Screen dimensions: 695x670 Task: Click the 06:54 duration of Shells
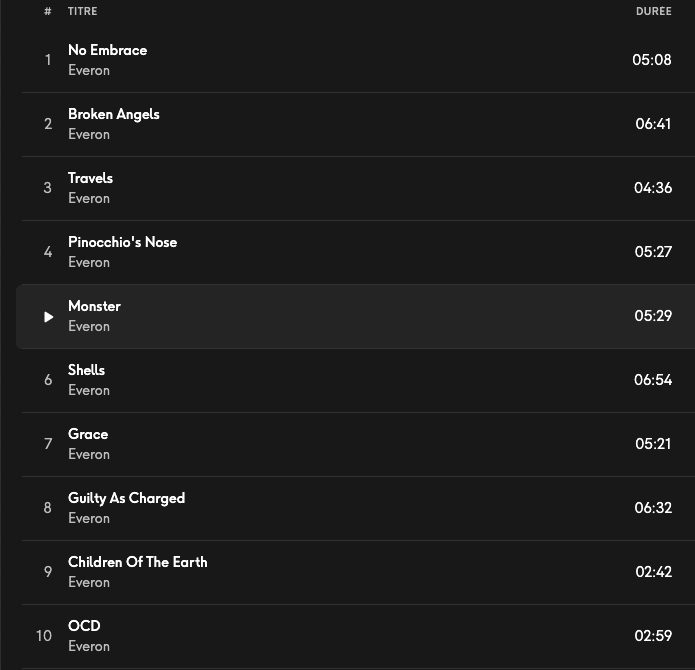(x=653, y=380)
